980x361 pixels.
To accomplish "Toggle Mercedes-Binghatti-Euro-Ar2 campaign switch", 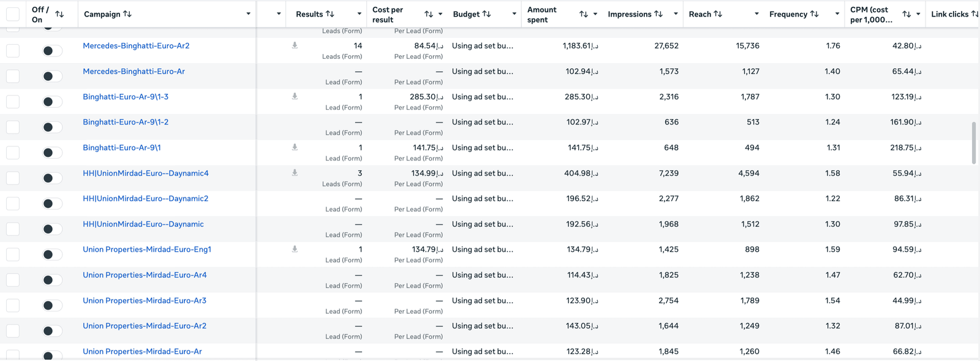I will [51, 50].
